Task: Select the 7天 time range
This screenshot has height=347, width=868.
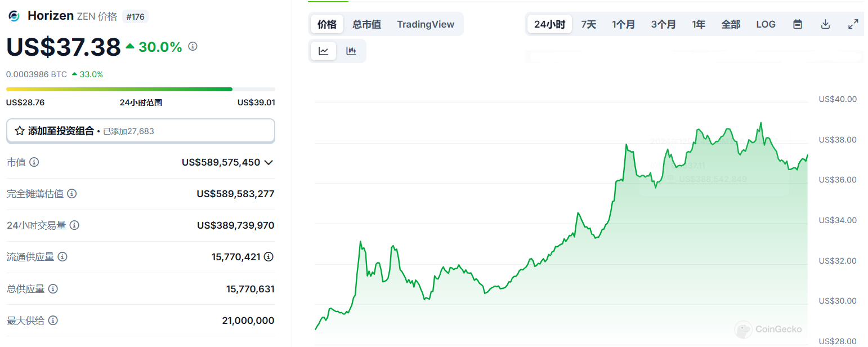Action: pos(588,24)
